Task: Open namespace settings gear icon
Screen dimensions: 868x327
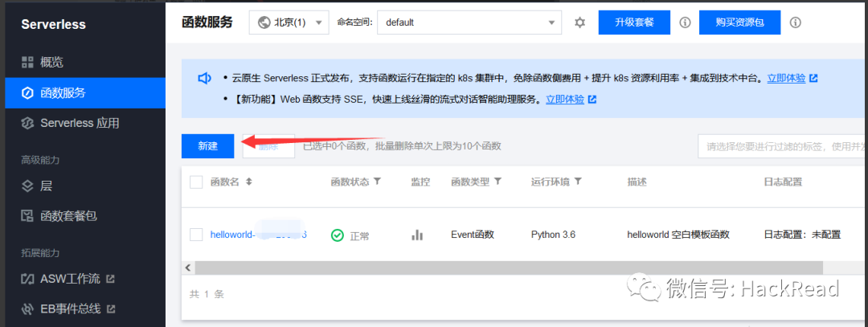Action: tap(579, 22)
